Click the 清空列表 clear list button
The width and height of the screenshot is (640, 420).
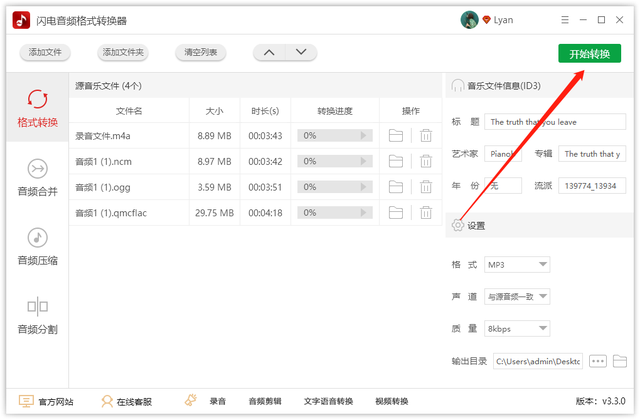point(200,52)
